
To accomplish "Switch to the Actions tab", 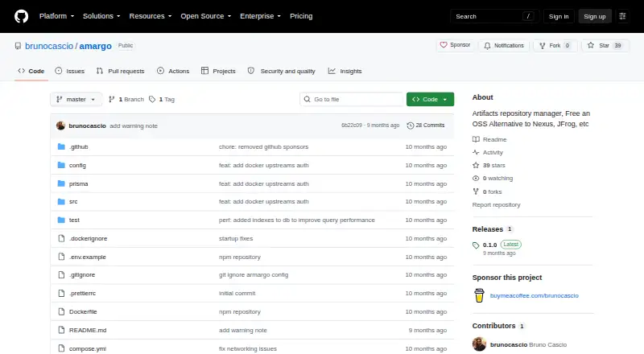I will [173, 71].
